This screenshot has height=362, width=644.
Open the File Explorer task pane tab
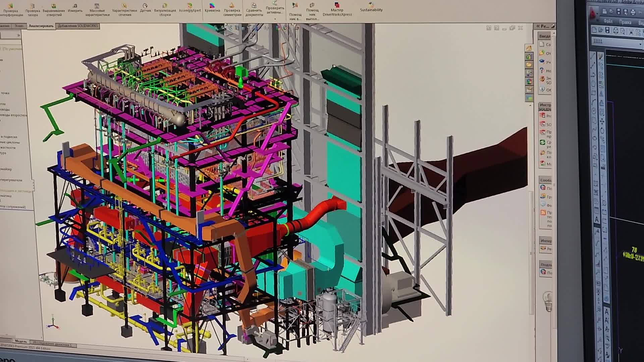pos(529,65)
